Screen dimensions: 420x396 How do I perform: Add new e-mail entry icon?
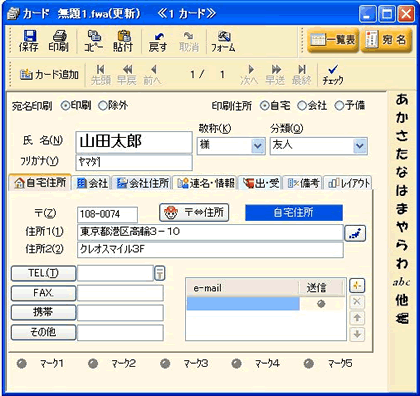click(357, 286)
